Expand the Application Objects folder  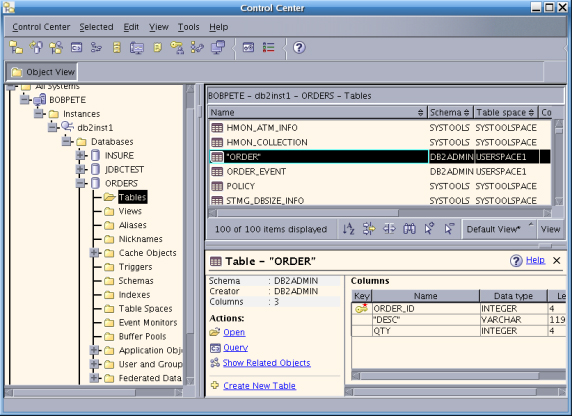(94, 350)
